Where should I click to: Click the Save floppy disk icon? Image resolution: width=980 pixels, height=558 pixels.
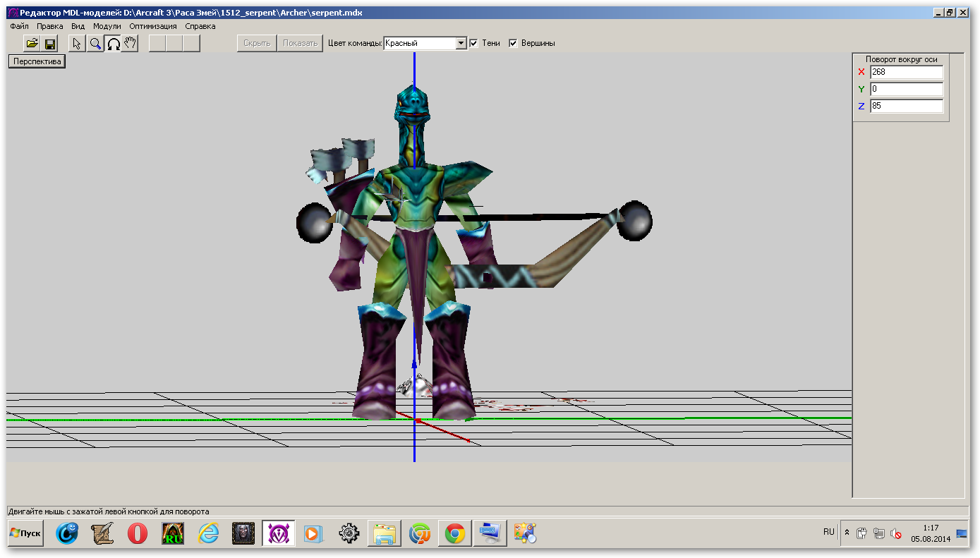(50, 44)
